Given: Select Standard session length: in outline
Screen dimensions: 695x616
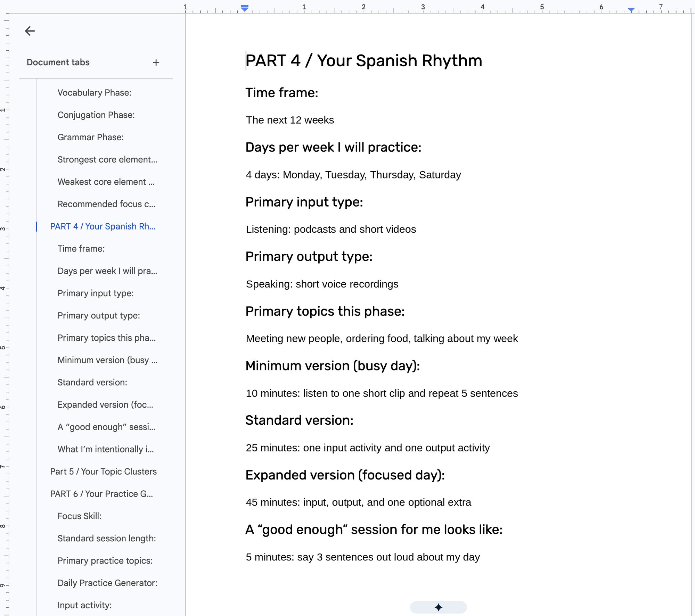Looking at the screenshot, I should pos(107,538).
